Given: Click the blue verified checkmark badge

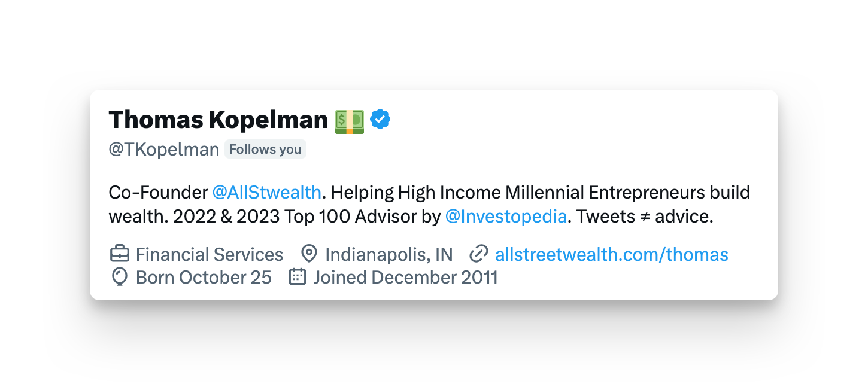Looking at the screenshot, I should (380, 120).
